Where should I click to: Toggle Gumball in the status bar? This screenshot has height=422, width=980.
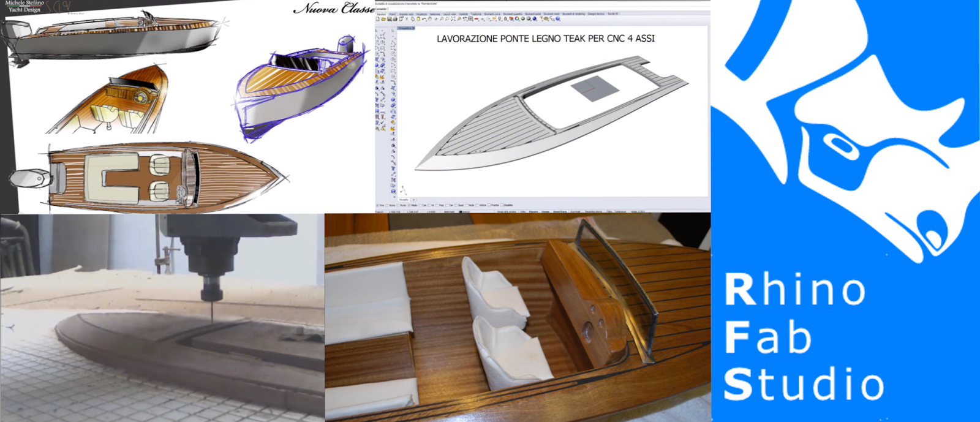575,212
